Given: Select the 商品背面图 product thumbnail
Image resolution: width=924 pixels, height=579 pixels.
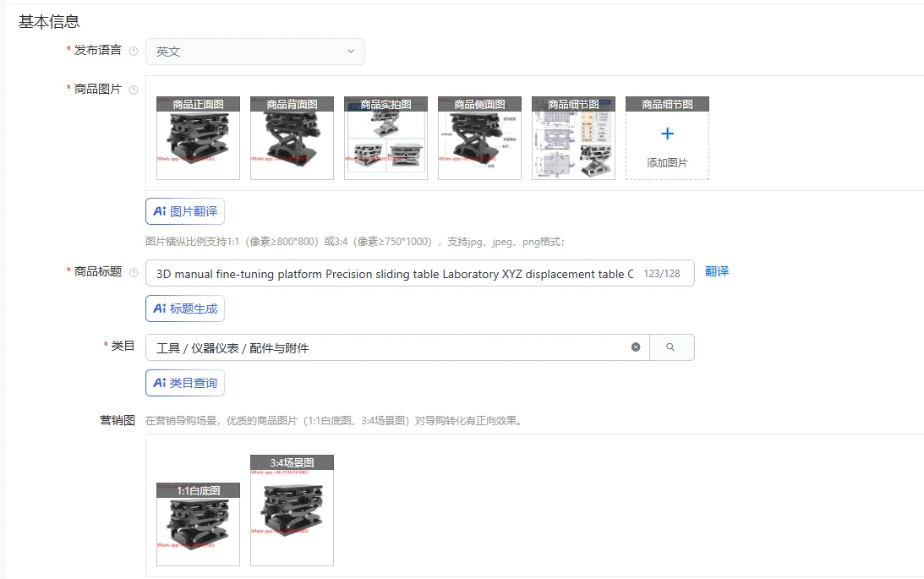Looking at the screenshot, I should [x=292, y=138].
